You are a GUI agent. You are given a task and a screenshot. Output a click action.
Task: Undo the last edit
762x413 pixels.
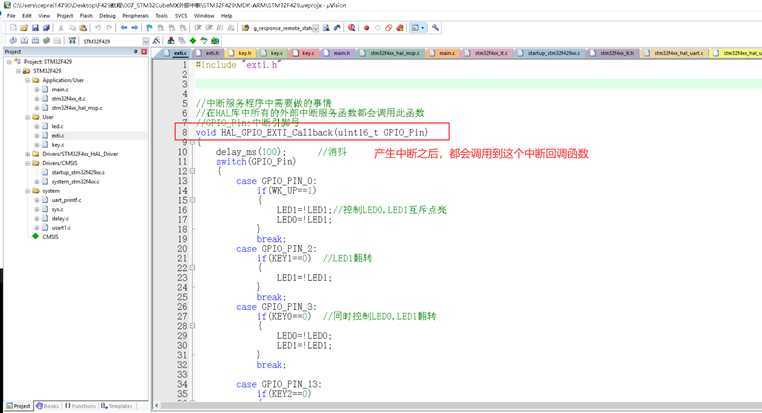(98, 28)
